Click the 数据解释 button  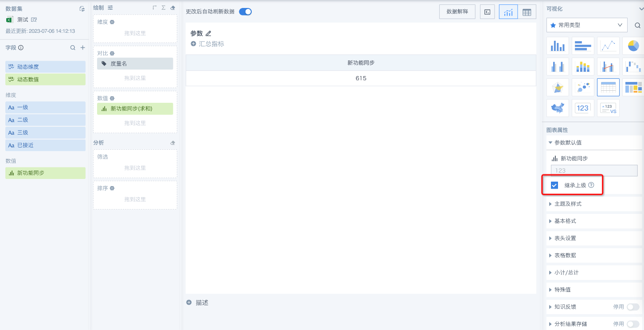pyautogui.click(x=457, y=12)
